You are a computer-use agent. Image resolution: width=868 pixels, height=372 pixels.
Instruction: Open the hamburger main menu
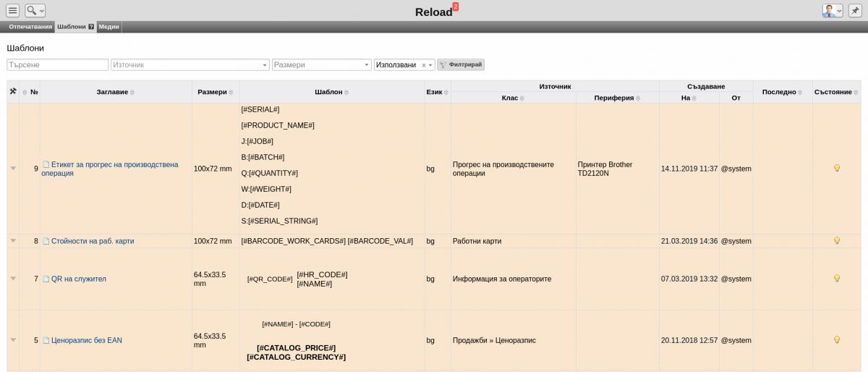[x=12, y=10]
